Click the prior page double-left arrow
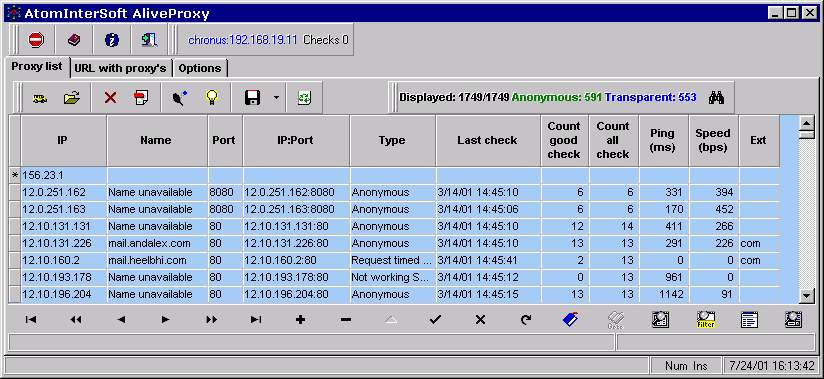This screenshot has height=379, width=824. [x=76, y=320]
